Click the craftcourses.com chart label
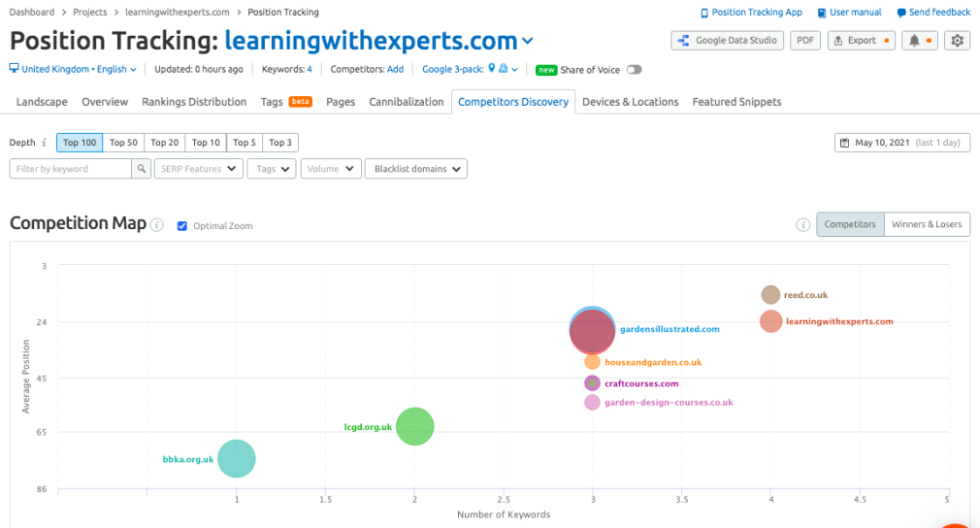The width and height of the screenshot is (980, 528). click(x=641, y=383)
